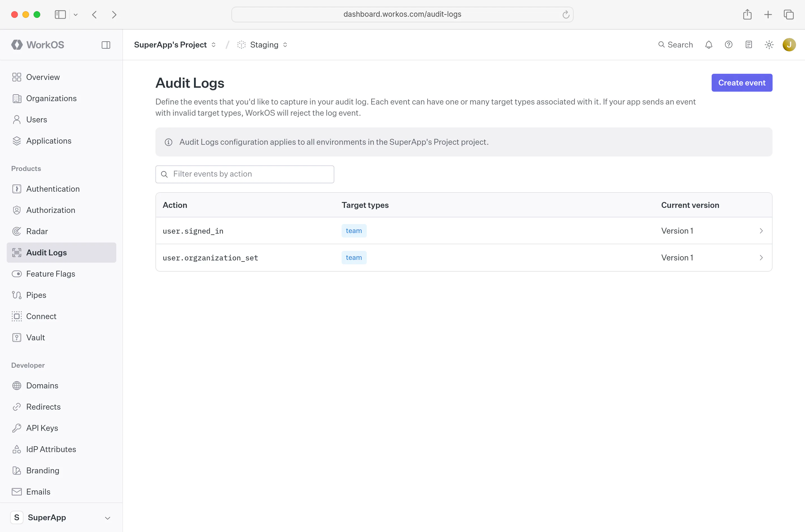Open user.signed_in row chevron
This screenshot has height=532, width=805.
point(761,231)
